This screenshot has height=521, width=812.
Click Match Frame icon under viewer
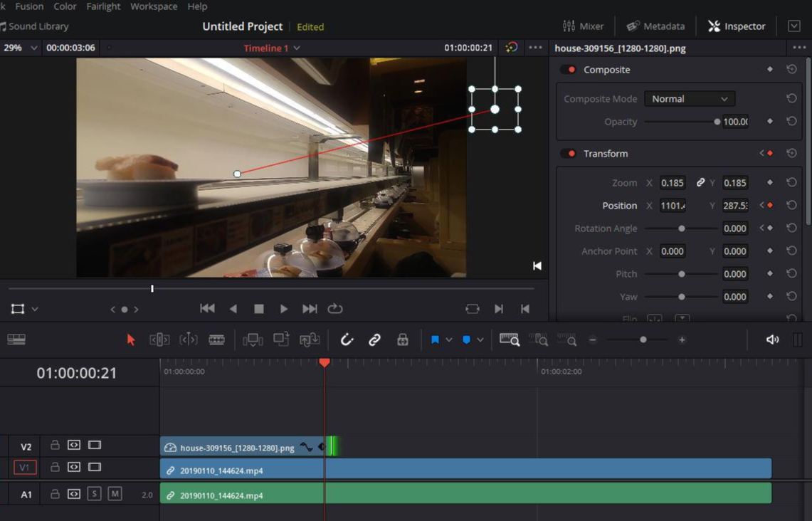pos(473,309)
